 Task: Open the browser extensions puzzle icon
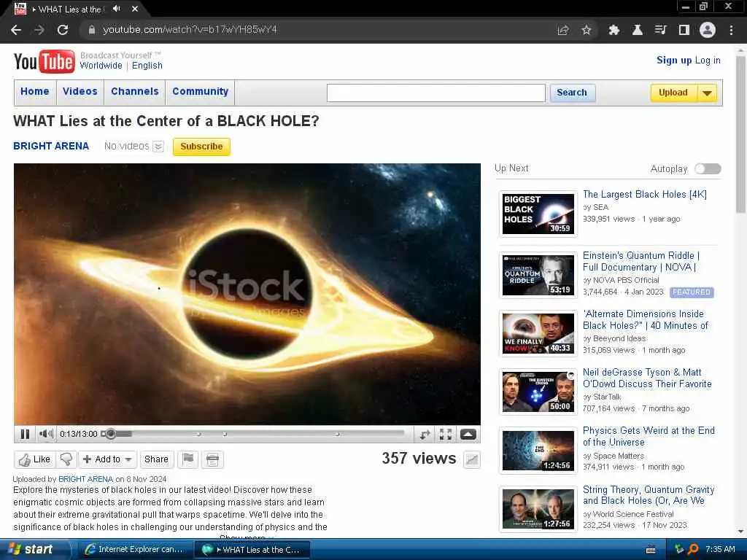(614, 30)
